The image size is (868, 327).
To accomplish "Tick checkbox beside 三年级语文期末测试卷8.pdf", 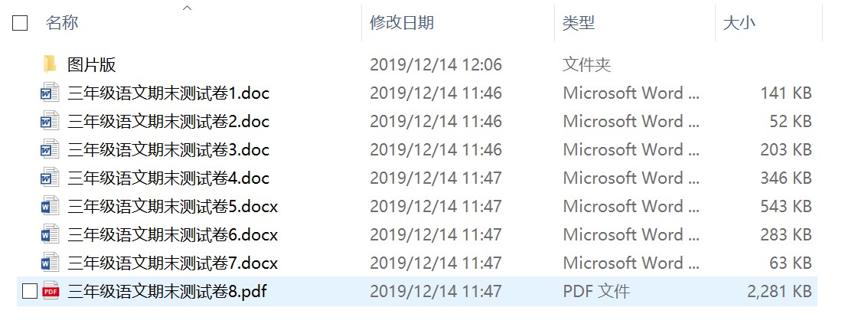I will 29,290.
